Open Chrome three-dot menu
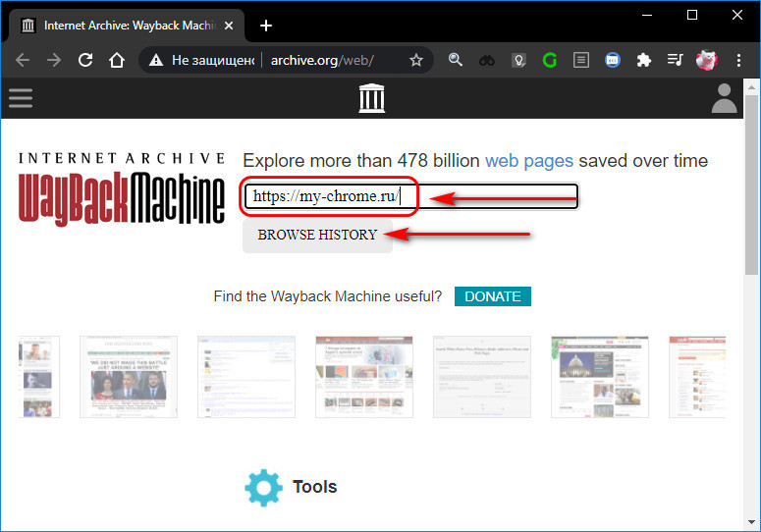 738,60
